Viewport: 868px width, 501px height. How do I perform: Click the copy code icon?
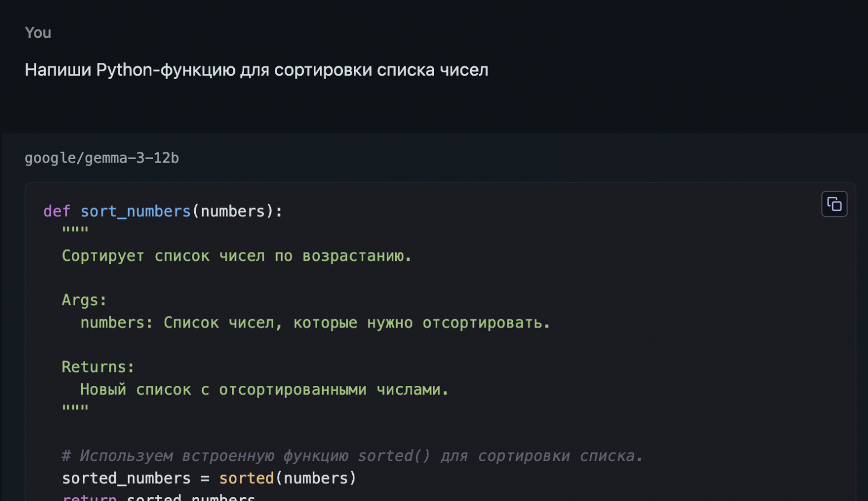click(834, 204)
